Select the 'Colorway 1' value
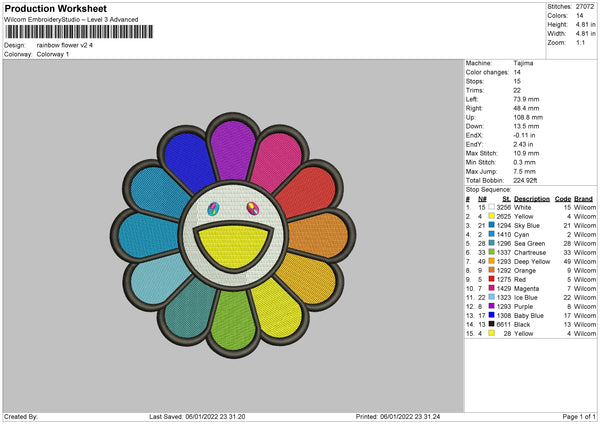 coord(53,54)
